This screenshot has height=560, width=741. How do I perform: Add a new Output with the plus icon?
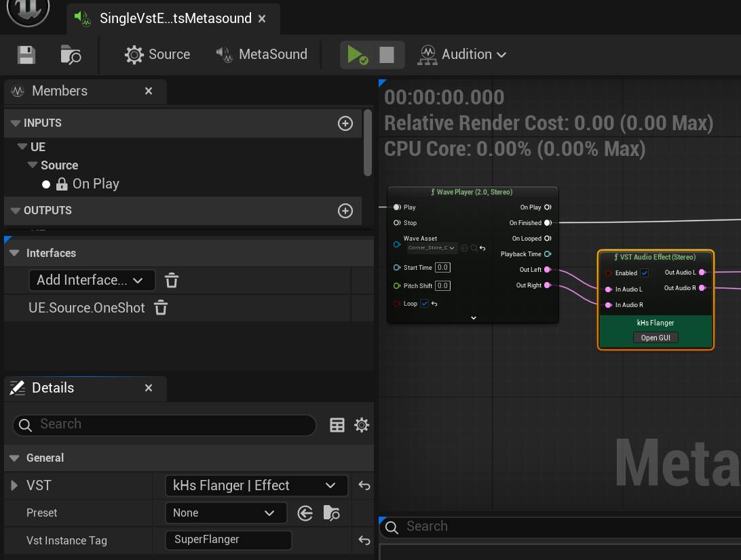[x=345, y=211]
